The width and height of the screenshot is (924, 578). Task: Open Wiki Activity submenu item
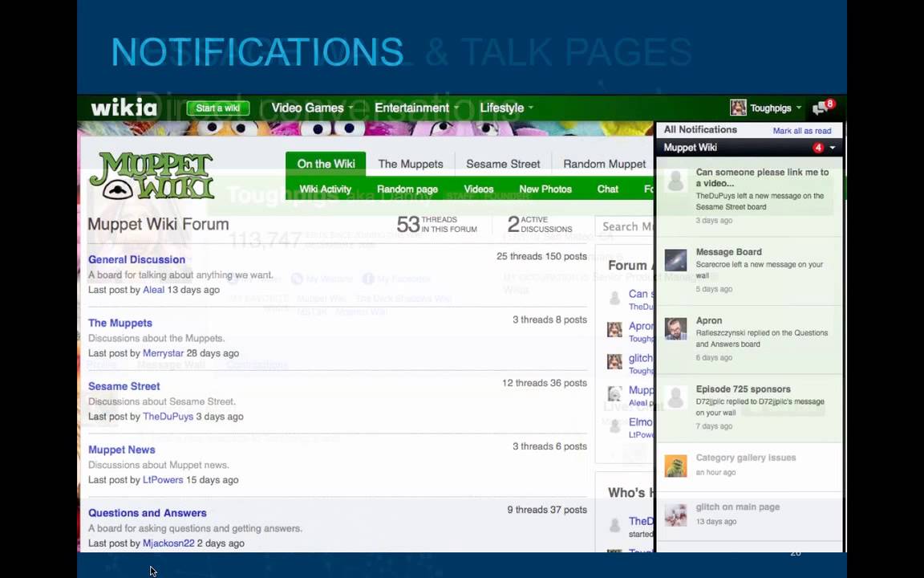[326, 189]
